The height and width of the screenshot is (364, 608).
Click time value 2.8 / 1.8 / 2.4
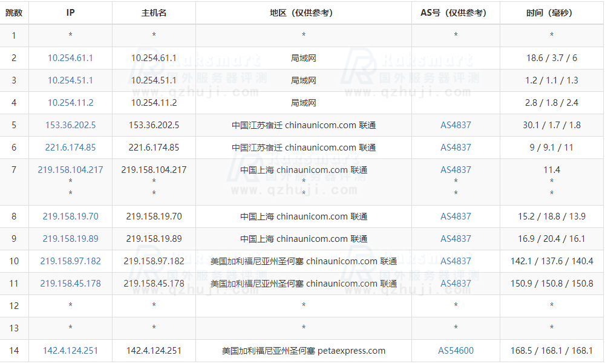click(x=551, y=103)
